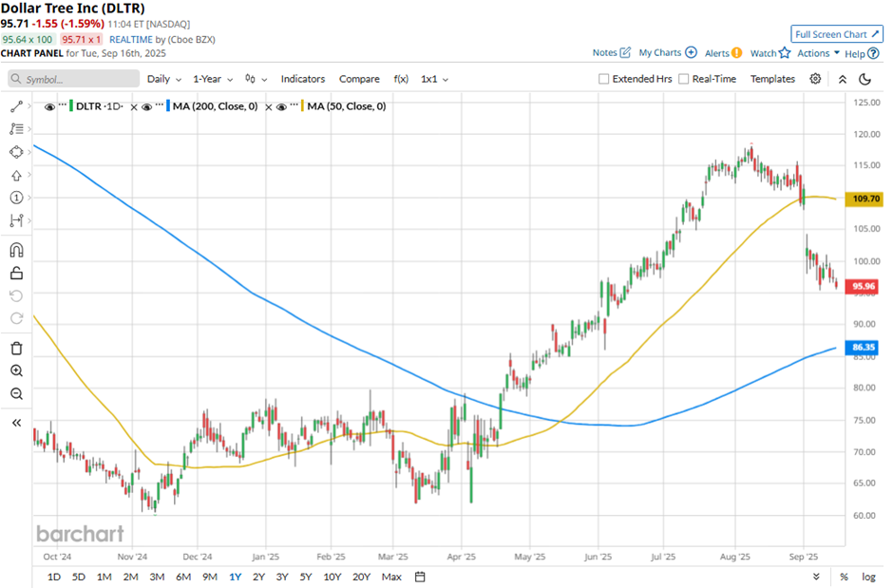The height and width of the screenshot is (588, 893).
Task: Toggle log scale button
Action: coord(868,577)
